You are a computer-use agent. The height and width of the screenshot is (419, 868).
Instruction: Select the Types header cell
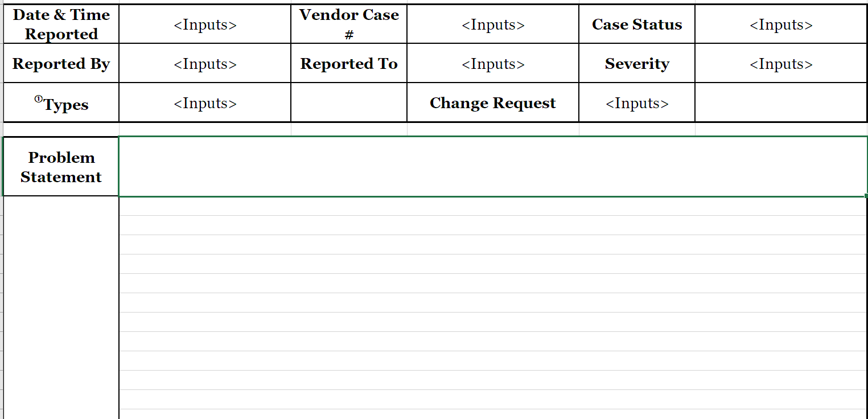click(x=60, y=103)
